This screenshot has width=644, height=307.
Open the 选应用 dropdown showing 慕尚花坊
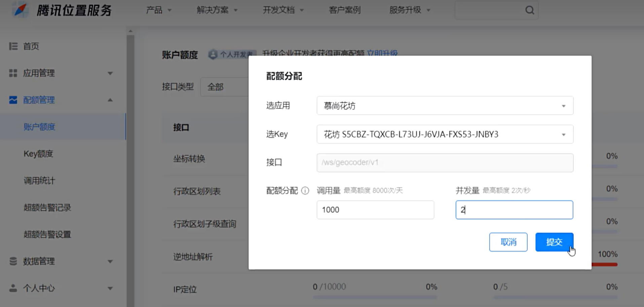pos(445,106)
